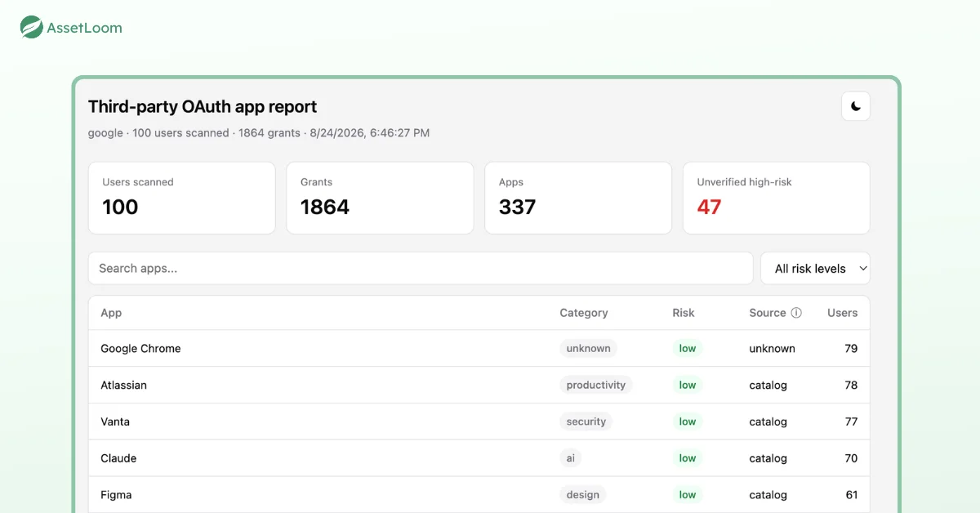Click the AssetLoom leaf logo icon
Viewport: 980px width, 513px height.
32,28
